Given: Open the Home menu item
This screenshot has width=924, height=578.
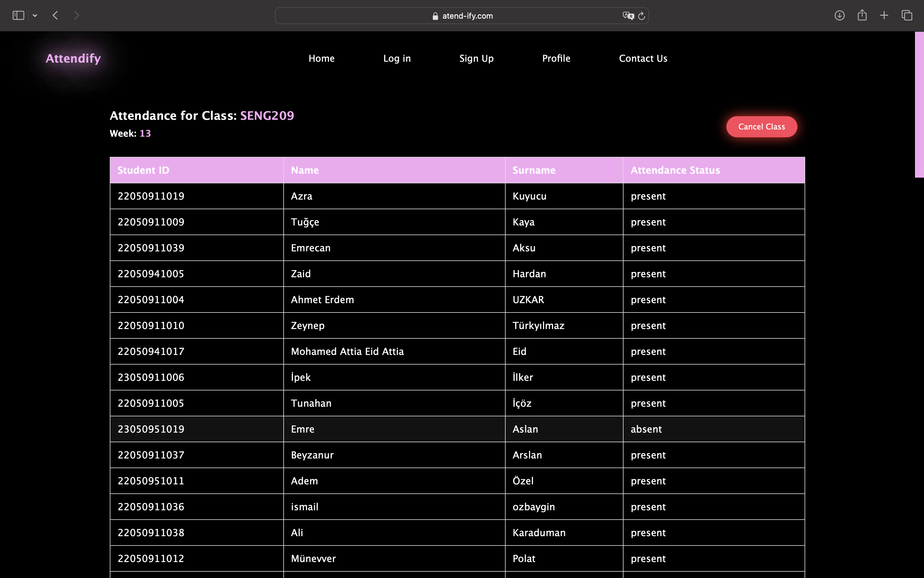Looking at the screenshot, I should [x=322, y=58].
